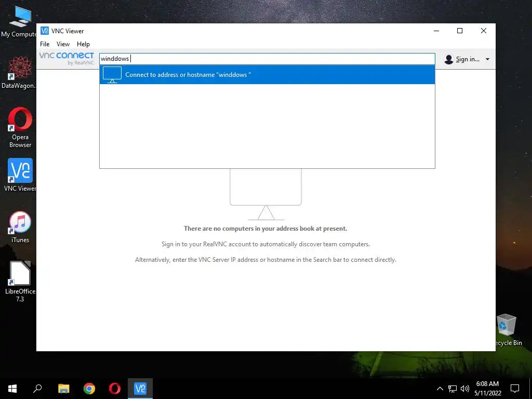Open the View menu
The width and height of the screenshot is (532, 399).
[63, 44]
